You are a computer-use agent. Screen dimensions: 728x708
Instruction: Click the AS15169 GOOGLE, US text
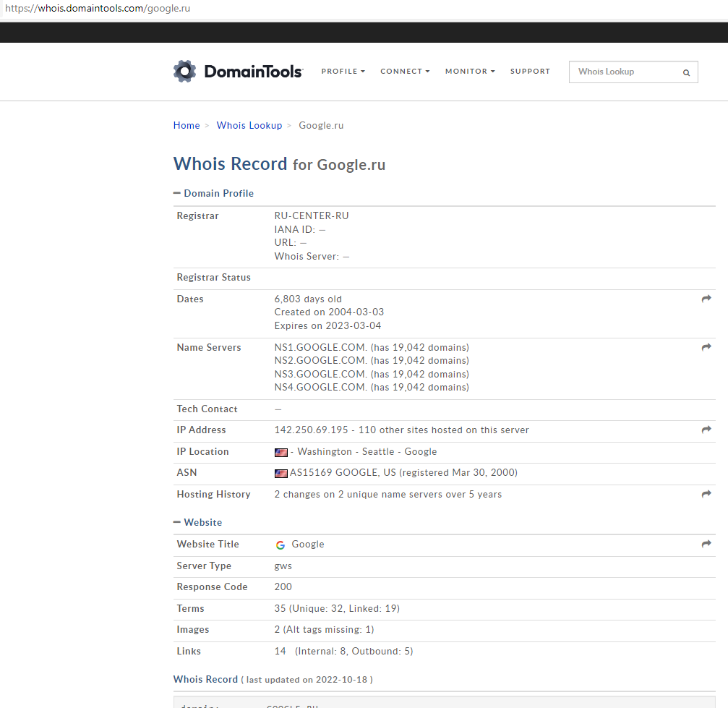(343, 472)
